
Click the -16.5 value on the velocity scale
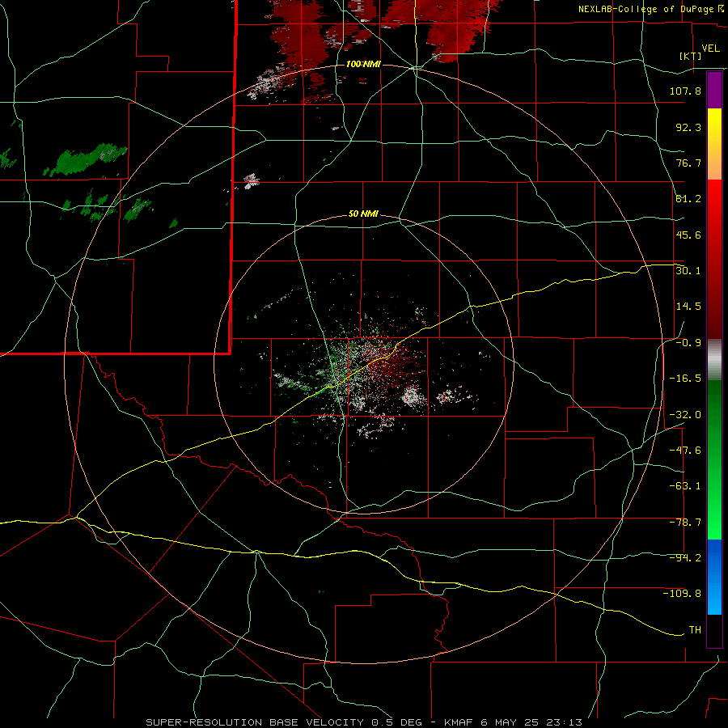685,379
